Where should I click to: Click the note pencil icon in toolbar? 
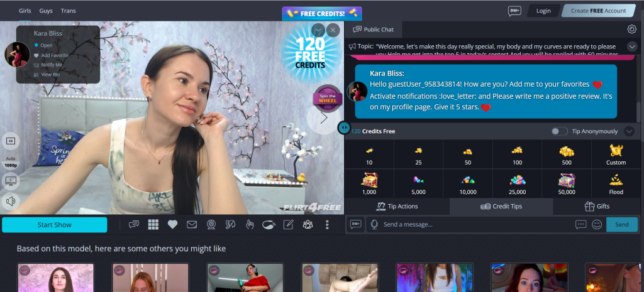(x=288, y=224)
